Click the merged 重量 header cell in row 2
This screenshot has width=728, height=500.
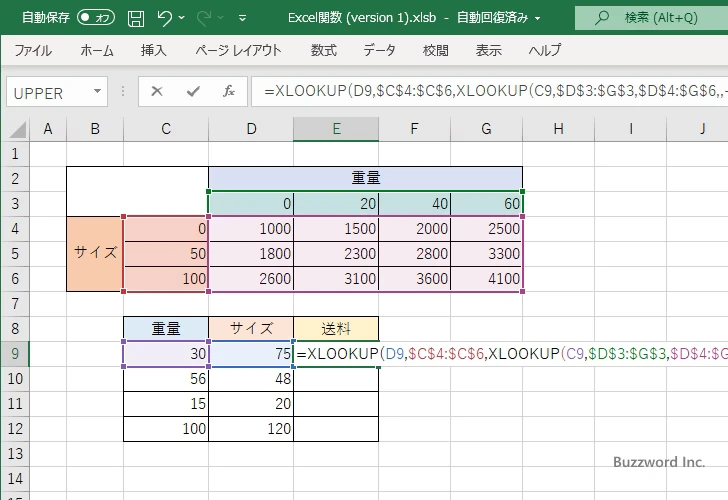tap(365, 178)
